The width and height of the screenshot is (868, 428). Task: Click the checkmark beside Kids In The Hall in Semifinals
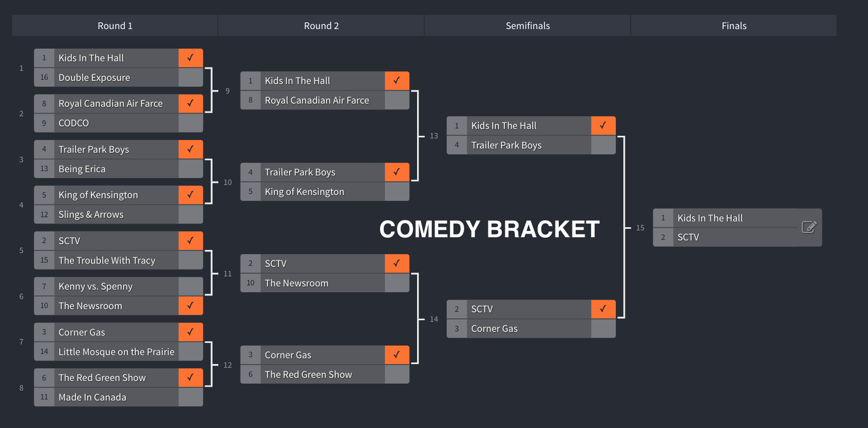tap(603, 126)
